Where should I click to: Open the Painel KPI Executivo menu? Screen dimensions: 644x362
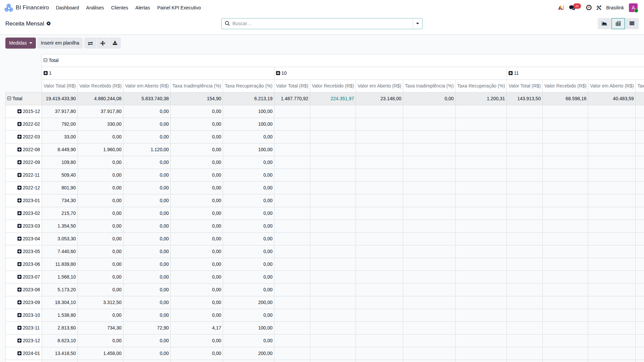[179, 8]
